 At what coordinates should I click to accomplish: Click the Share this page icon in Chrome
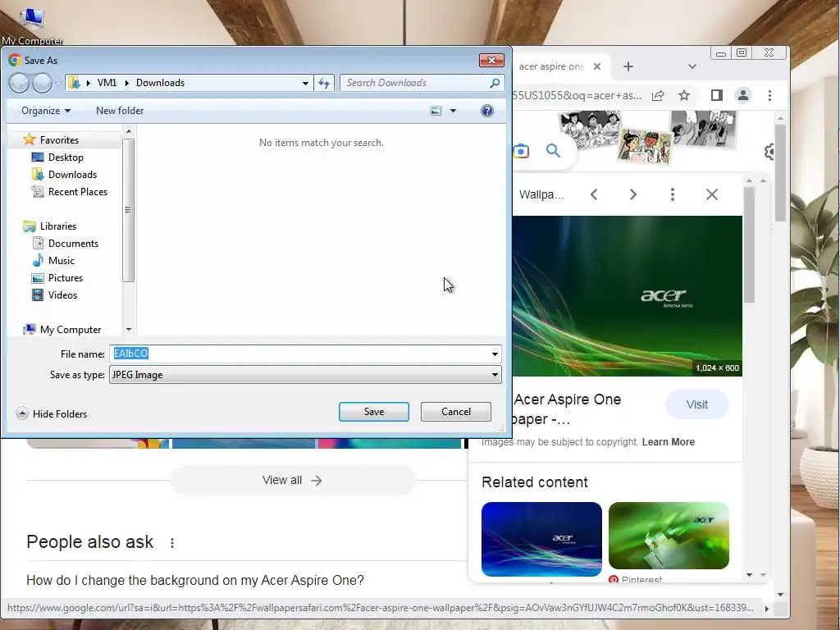click(658, 95)
